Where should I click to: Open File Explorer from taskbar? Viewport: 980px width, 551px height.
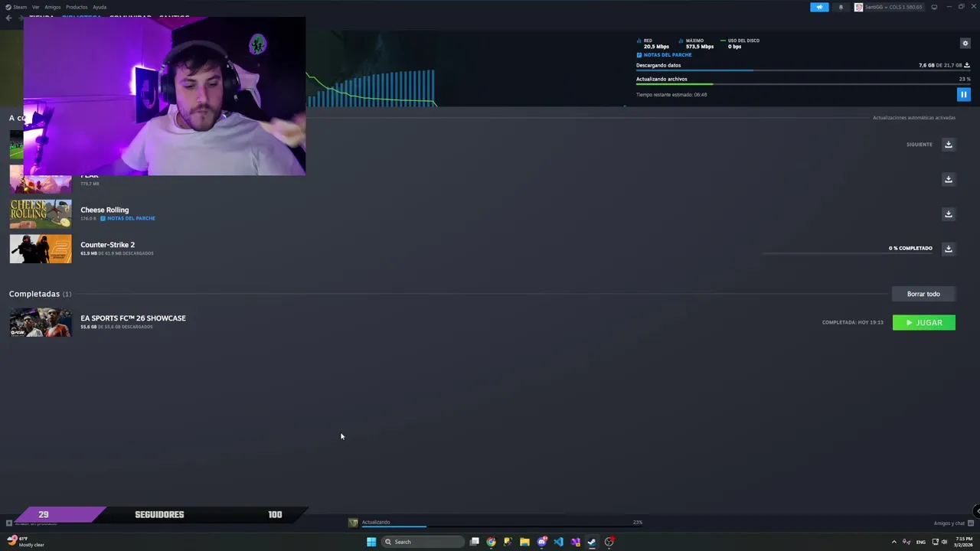(x=524, y=542)
